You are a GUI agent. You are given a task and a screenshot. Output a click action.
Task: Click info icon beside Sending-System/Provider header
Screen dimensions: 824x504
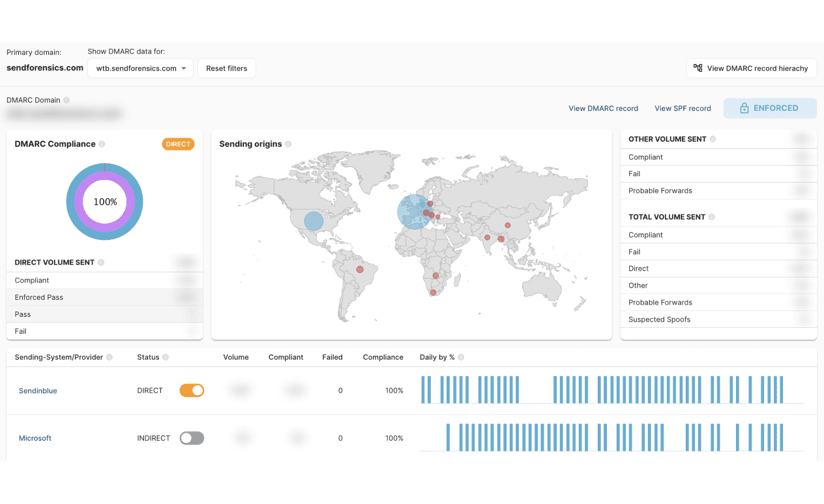point(110,357)
